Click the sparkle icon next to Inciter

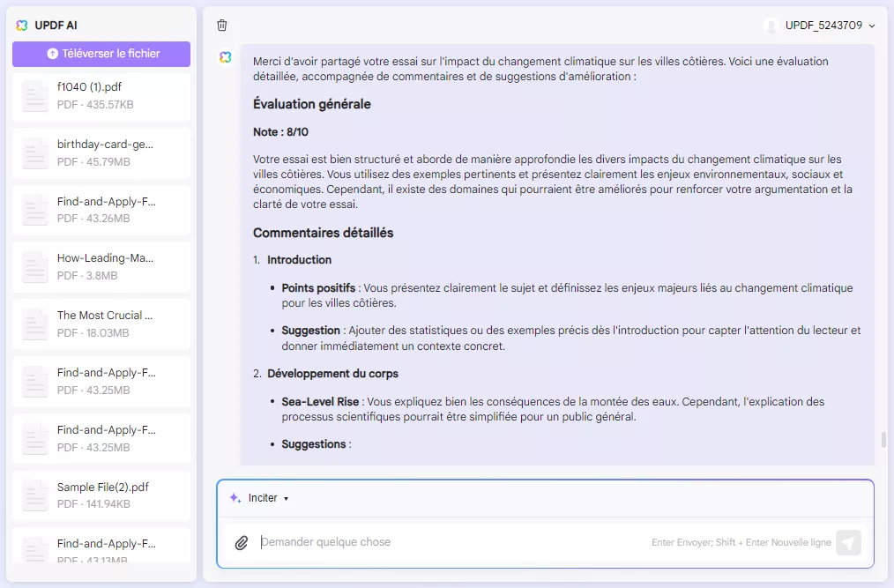coord(234,497)
